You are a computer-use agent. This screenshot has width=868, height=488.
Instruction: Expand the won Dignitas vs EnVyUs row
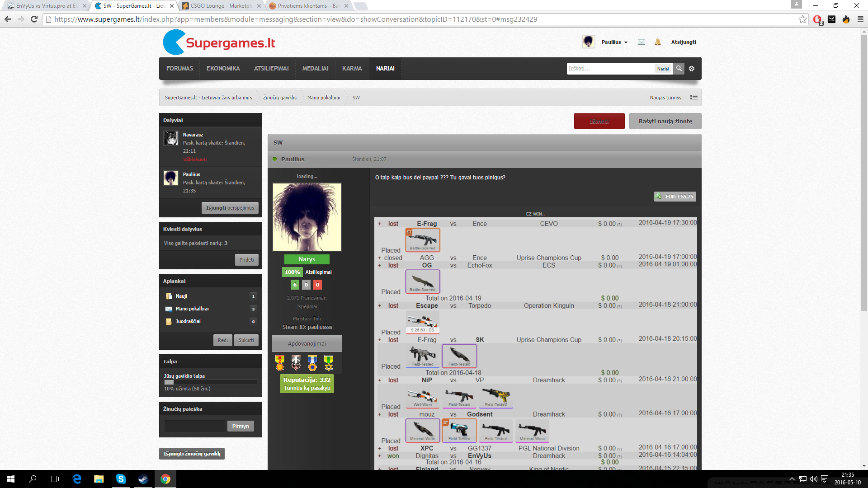click(x=380, y=456)
